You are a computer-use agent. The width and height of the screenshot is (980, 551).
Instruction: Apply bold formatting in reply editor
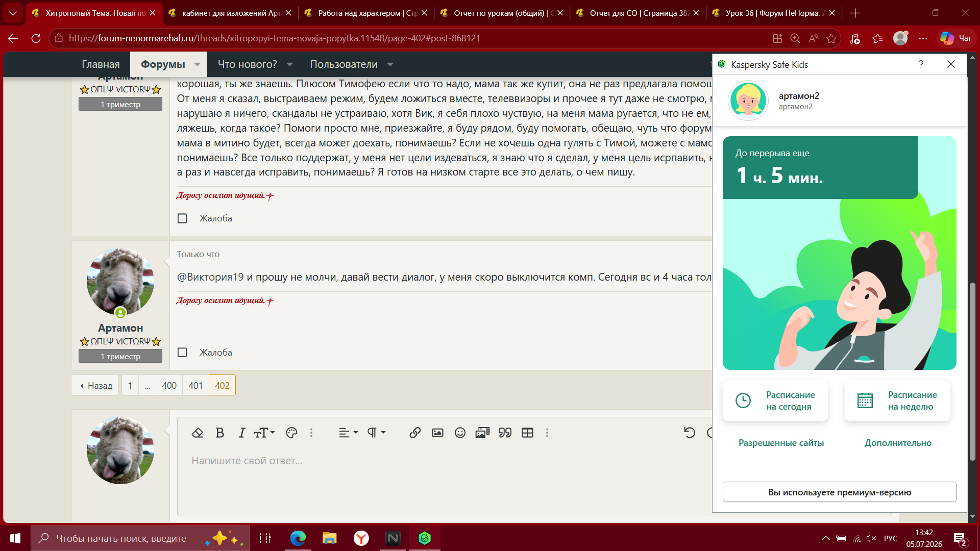pyautogui.click(x=220, y=433)
